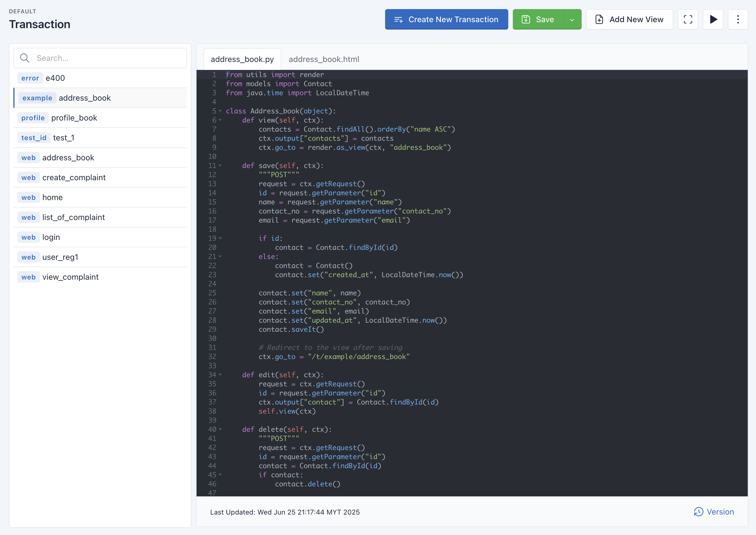Screen dimensions: 756x535
Task: Click the 'contact.delete()' code line
Action: click(307, 484)
